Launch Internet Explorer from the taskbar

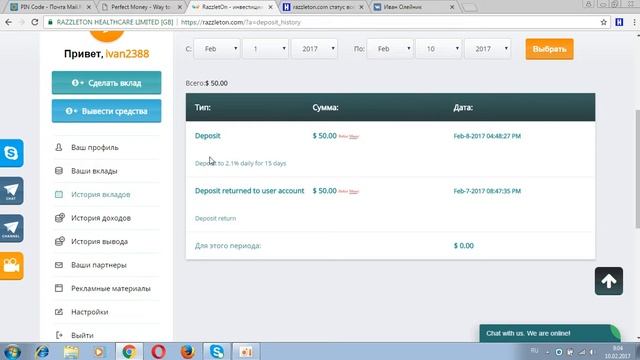pos(42,351)
